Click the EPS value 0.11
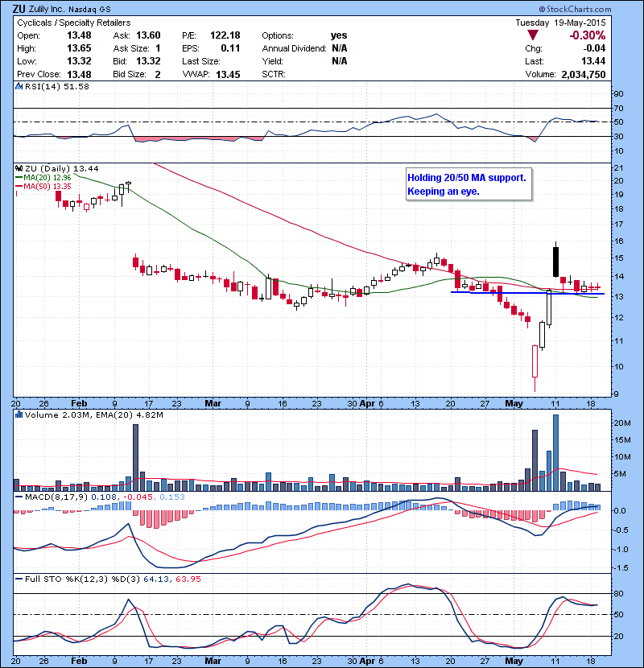 (x=230, y=48)
